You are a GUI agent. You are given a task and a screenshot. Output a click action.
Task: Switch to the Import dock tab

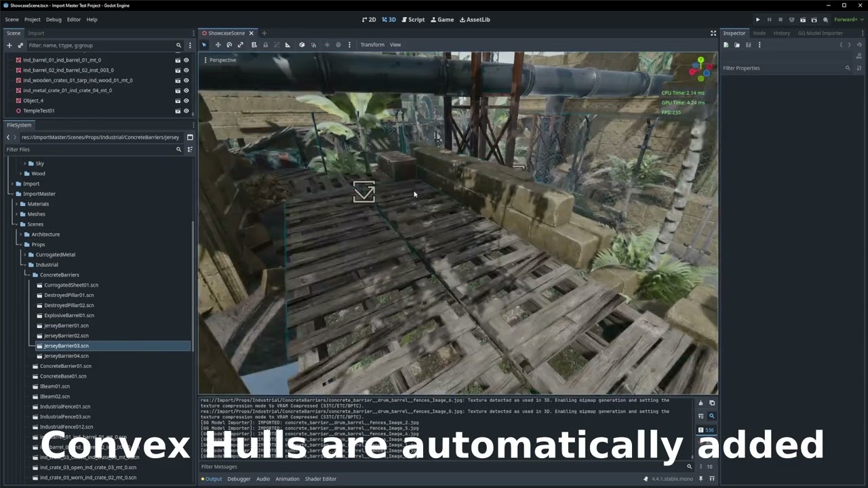(36, 33)
